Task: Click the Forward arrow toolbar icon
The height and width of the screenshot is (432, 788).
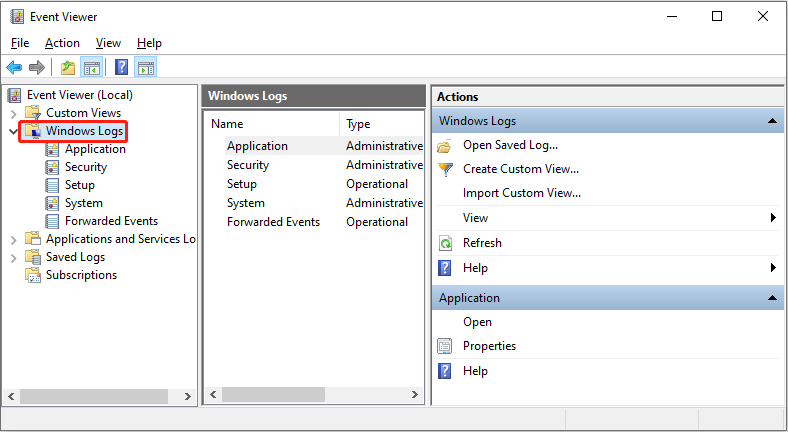Action: click(x=37, y=67)
